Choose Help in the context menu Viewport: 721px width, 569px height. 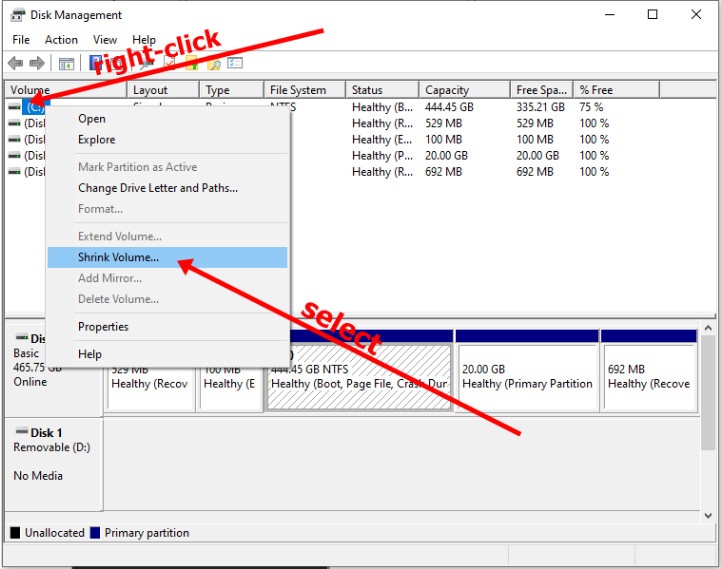167,354
